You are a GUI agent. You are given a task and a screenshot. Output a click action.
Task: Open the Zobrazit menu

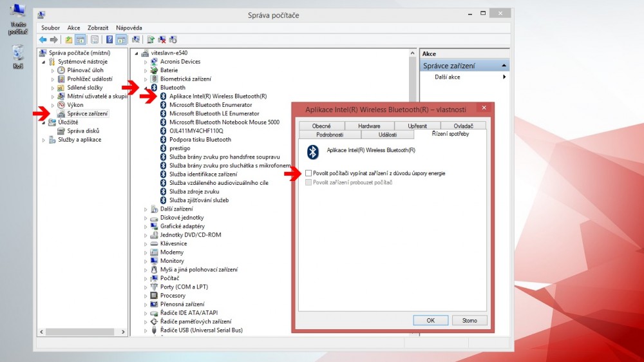(98, 28)
